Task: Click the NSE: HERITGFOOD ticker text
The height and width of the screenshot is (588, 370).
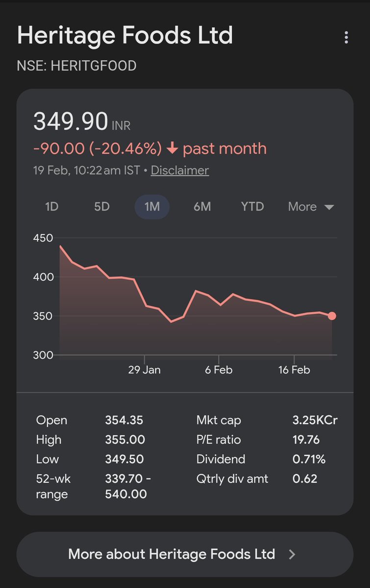Action: pos(76,66)
